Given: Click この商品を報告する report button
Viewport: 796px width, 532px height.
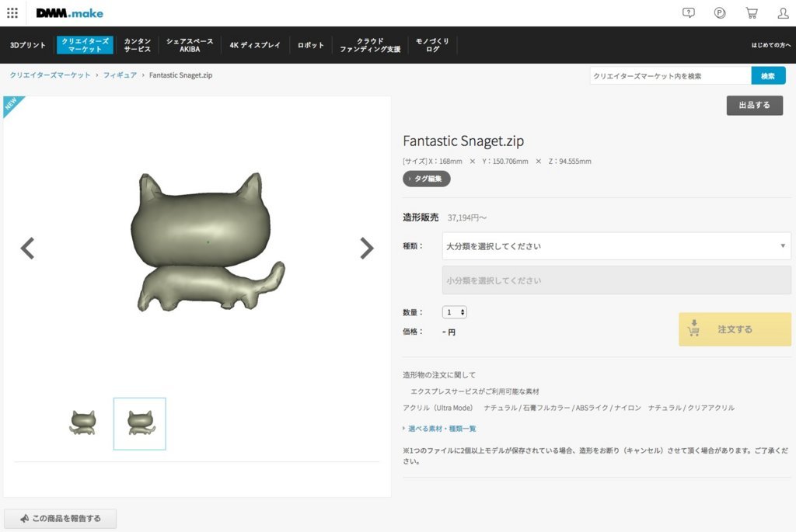Looking at the screenshot, I should click(61, 519).
